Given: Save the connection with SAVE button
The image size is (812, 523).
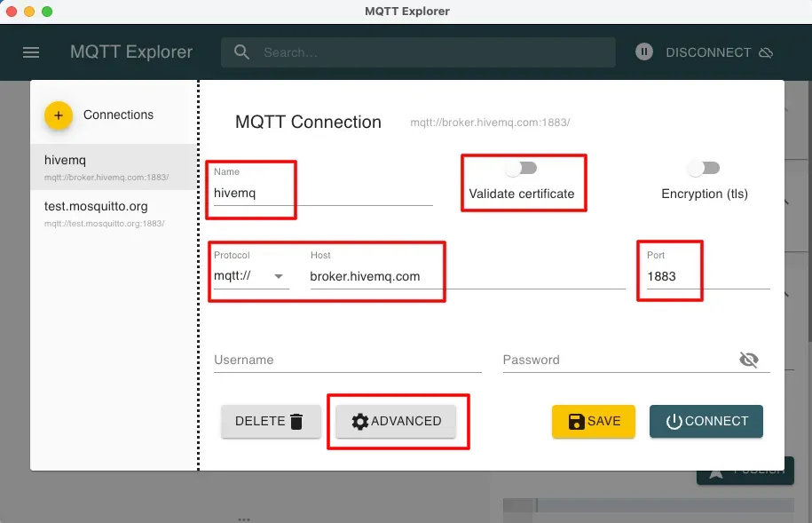Looking at the screenshot, I should [x=594, y=421].
